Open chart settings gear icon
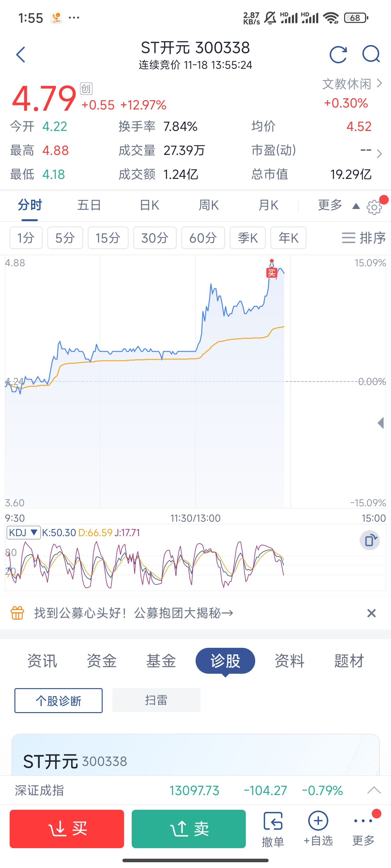Screen dimensions: 391x868 coord(374,207)
